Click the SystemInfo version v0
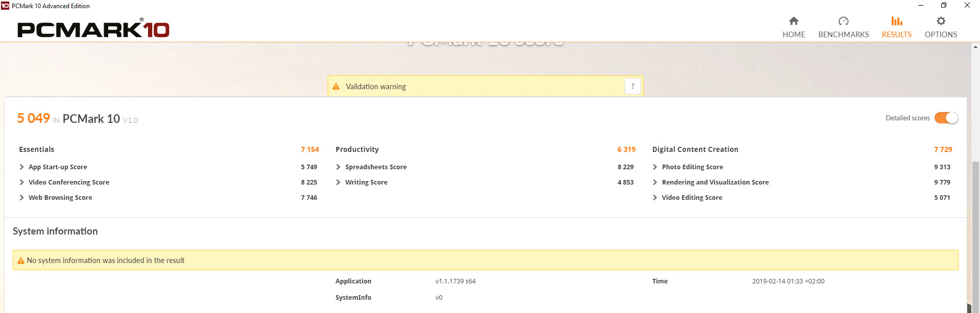The image size is (980, 313). [439, 298]
